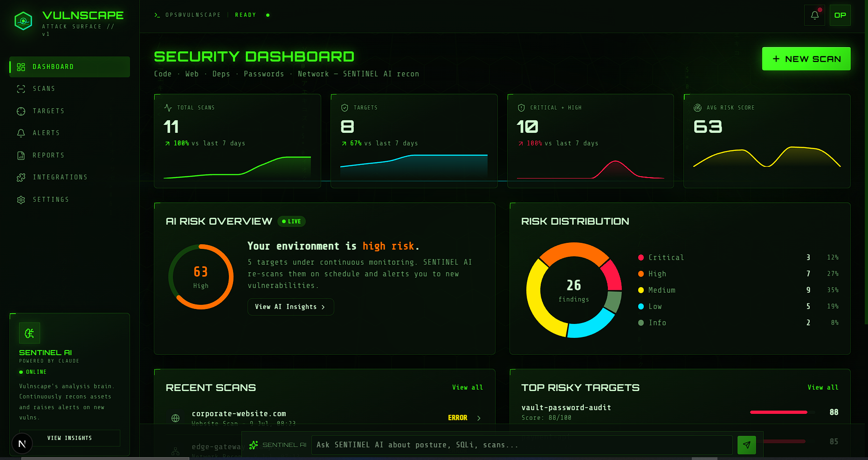Click the OP user avatar
868x460 pixels.
coord(840,15)
